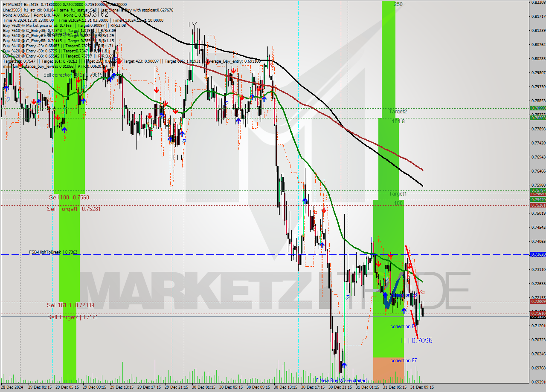
Task: Click the blue 0.73620 price tag
Action: point(537,254)
